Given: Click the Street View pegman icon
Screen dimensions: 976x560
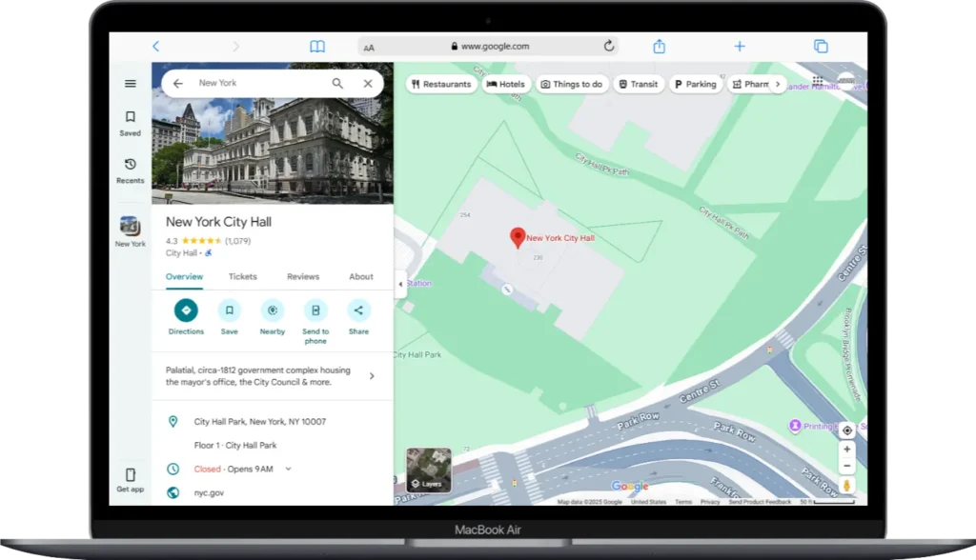Looking at the screenshot, I should 846,485.
